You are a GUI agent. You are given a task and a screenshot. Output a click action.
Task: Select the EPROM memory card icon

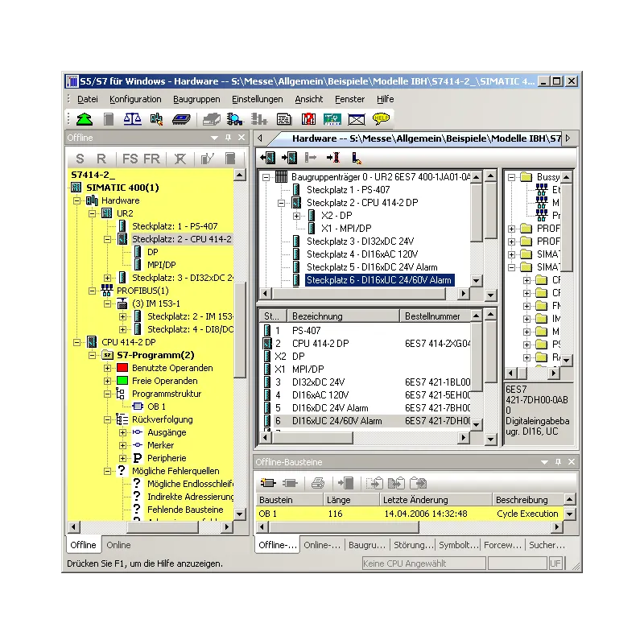click(182, 119)
